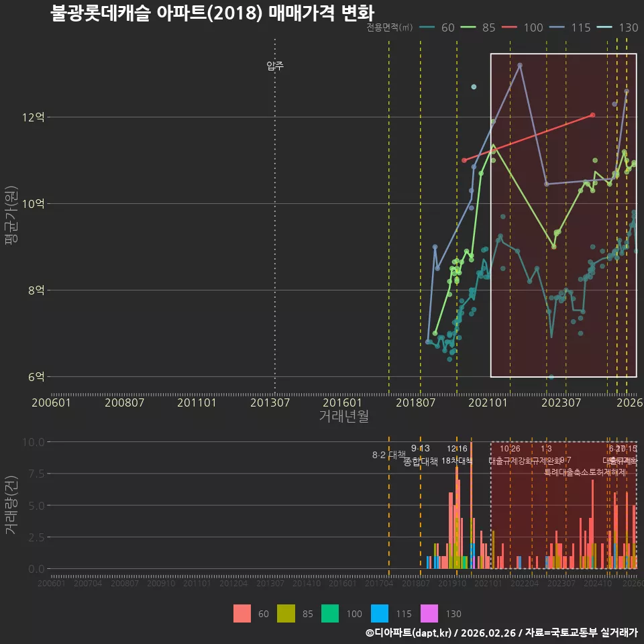This screenshot has width=644, height=644.
Task: Click the 130㎡ light cyan line legend entry
Action: tap(618, 28)
